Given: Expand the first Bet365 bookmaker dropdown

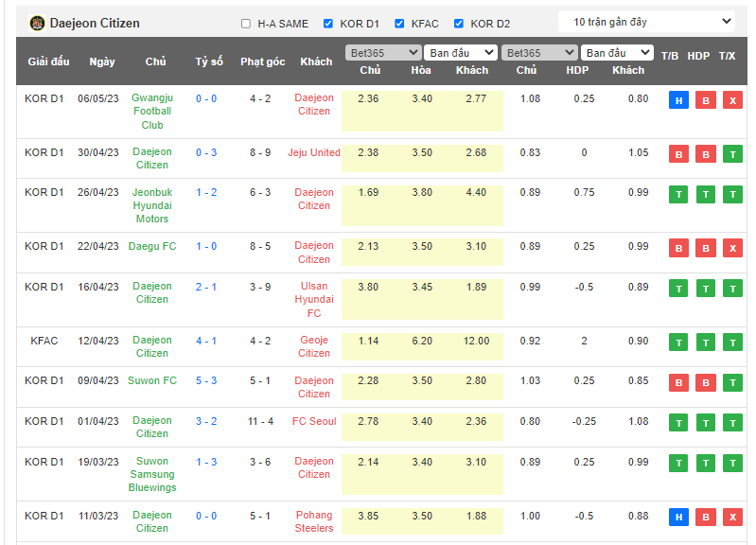Looking at the screenshot, I should [x=383, y=53].
